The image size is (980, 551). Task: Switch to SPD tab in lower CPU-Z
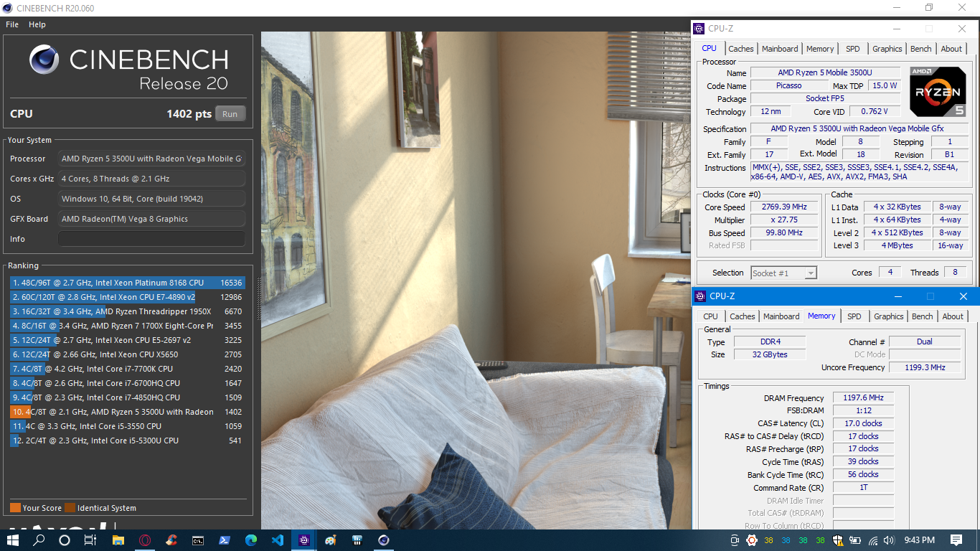click(x=854, y=316)
